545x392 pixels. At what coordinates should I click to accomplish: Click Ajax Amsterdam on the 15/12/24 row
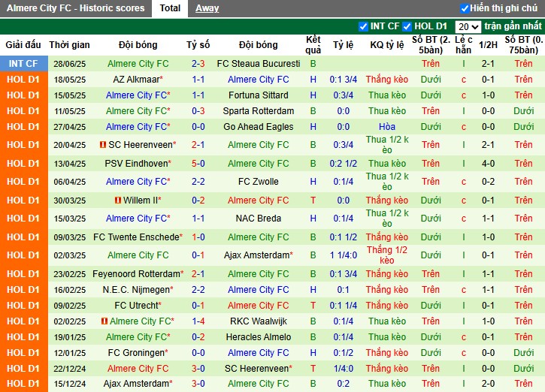138,384
